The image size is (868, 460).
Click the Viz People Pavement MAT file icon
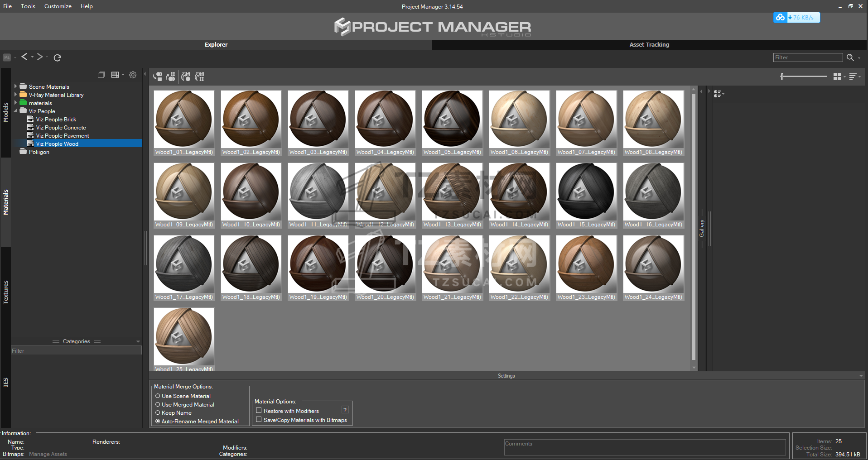tap(30, 136)
